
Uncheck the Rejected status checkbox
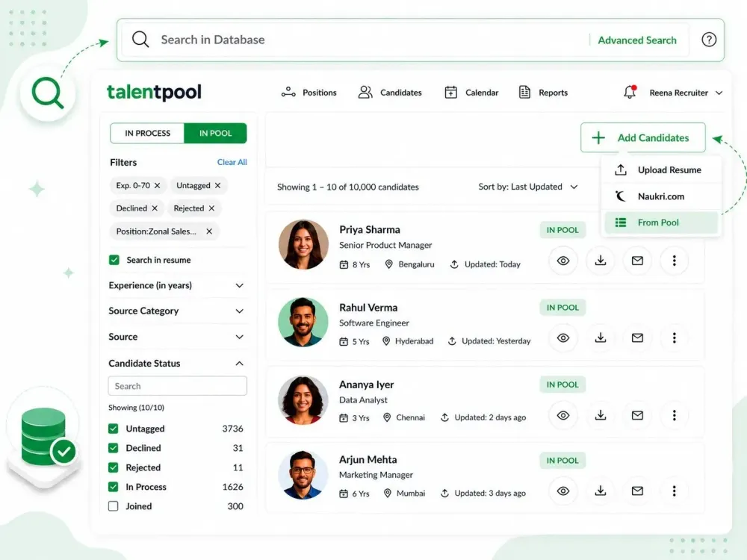coord(113,467)
